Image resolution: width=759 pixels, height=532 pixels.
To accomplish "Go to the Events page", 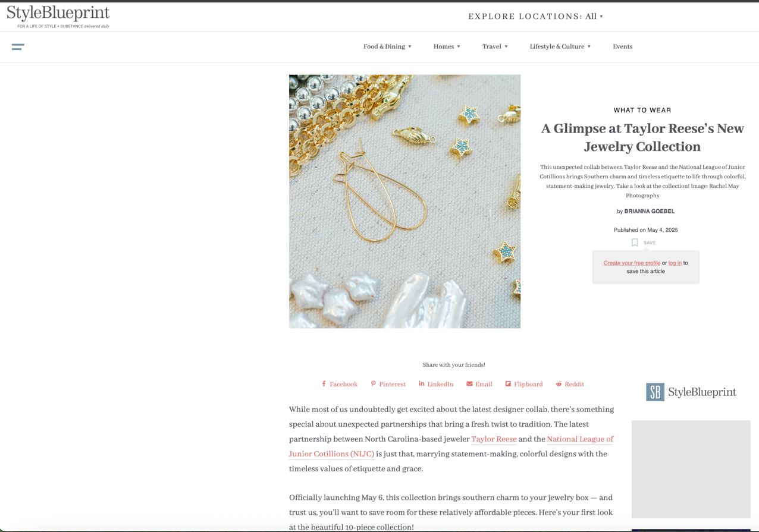I will click(x=622, y=46).
